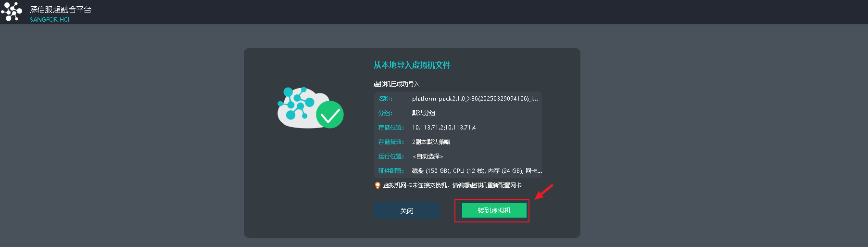Click the green checkmark badge
Image resolution: width=868 pixels, height=247 pixels.
click(330, 115)
